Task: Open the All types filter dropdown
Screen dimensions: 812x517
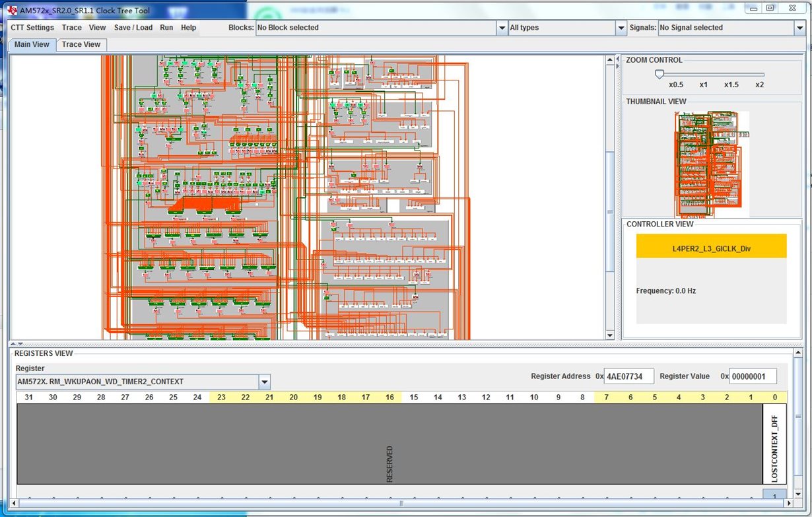Action: pos(621,28)
